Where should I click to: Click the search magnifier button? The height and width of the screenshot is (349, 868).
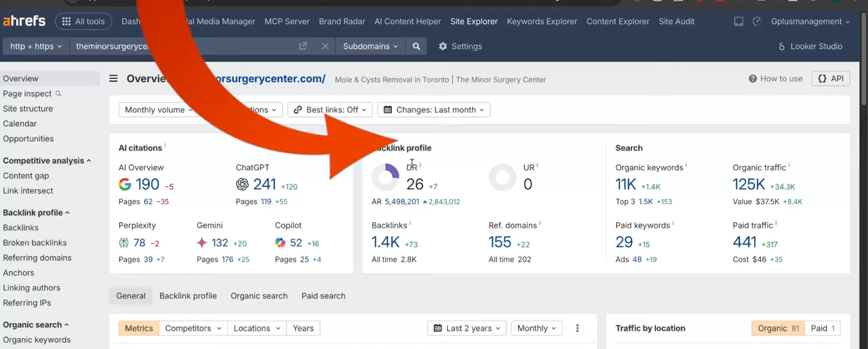tap(416, 46)
